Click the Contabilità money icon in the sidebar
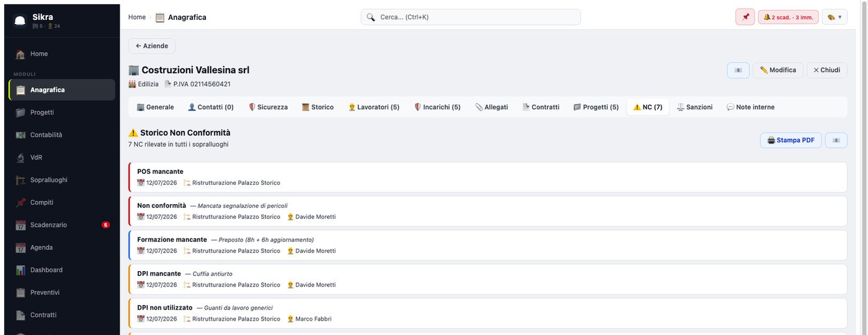 click(x=20, y=135)
